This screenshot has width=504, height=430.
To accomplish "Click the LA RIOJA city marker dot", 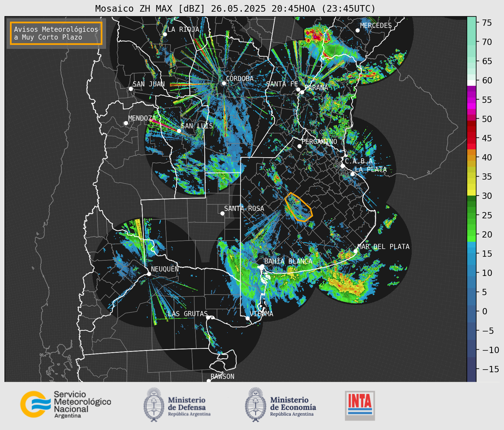I will click(165, 34).
